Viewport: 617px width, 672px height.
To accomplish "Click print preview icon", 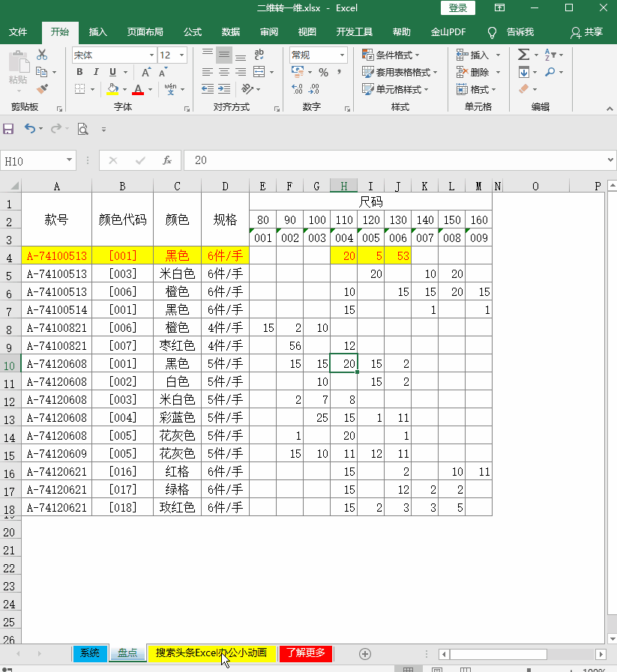I will 82,129.
